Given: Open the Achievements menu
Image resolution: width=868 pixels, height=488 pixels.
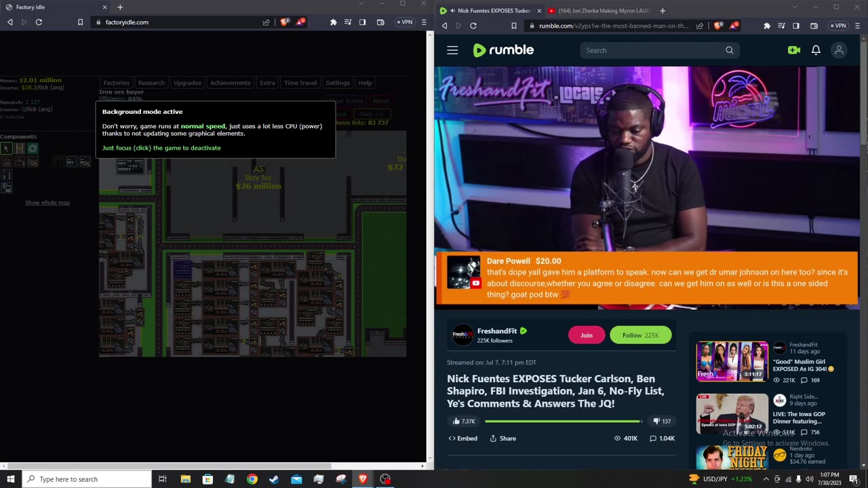Looking at the screenshot, I should pyautogui.click(x=230, y=83).
